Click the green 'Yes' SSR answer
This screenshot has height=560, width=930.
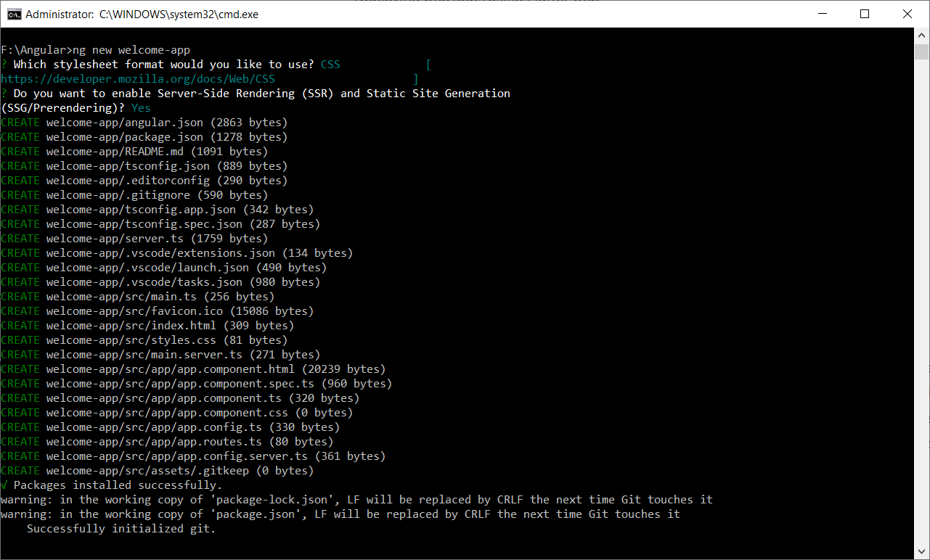[141, 108]
